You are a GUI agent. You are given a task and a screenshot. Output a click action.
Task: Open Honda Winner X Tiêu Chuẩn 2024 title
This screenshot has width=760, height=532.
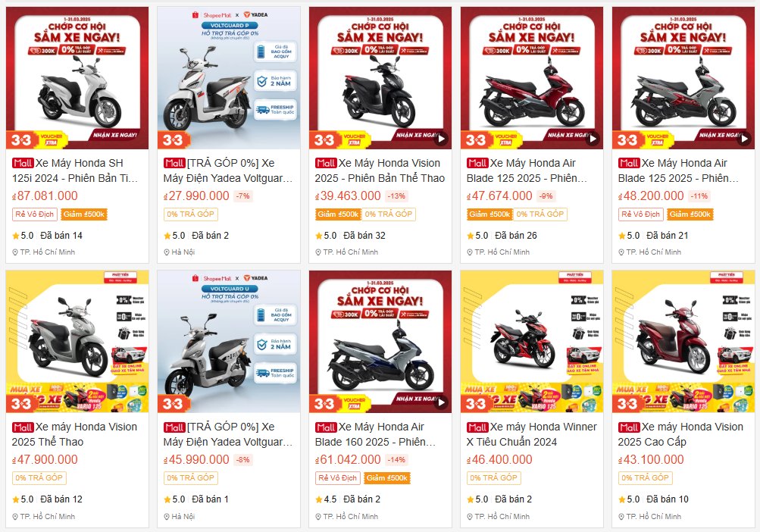pyautogui.click(x=532, y=434)
